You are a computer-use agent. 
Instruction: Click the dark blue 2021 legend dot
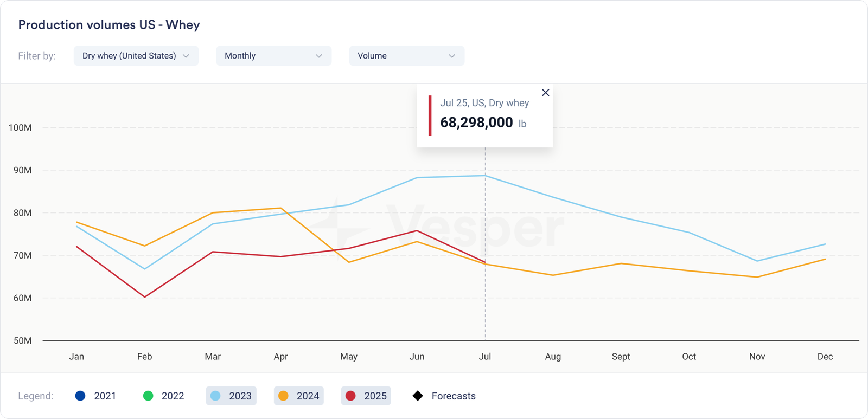pyautogui.click(x=80, y=396)
